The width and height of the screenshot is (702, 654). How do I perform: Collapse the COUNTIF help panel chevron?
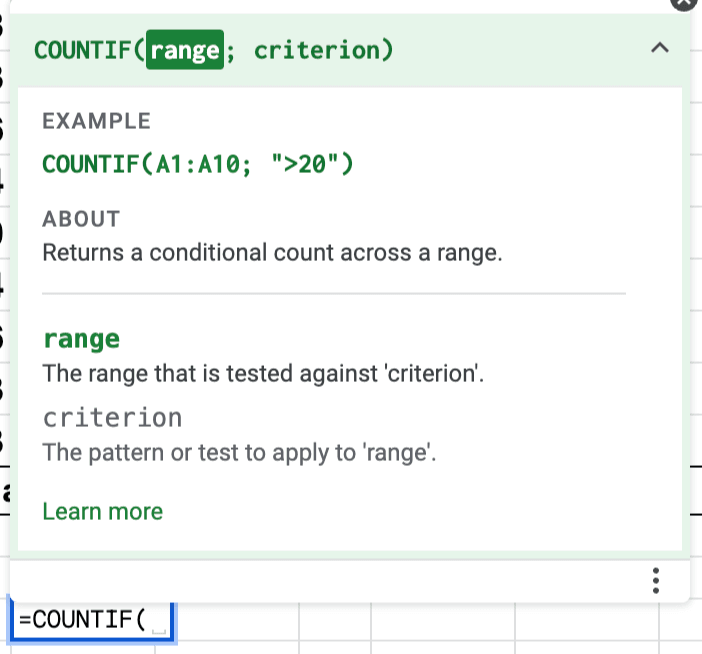659,48
